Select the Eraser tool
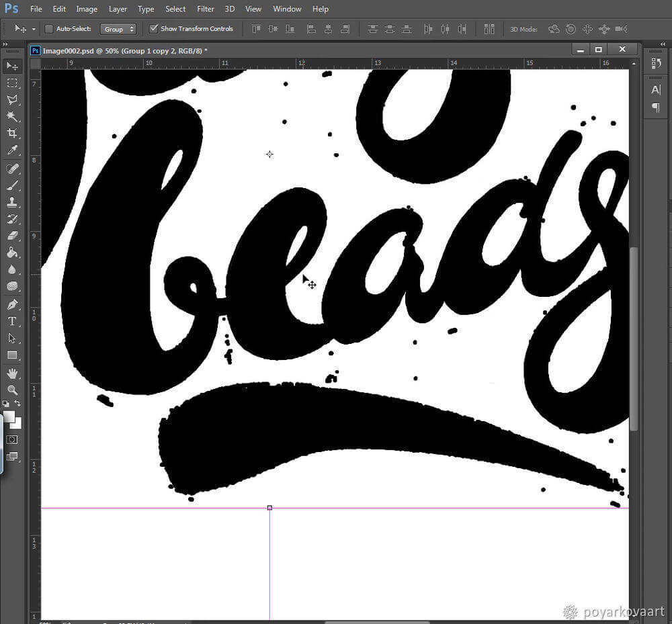Screen dimensions: 672x624 12,236
